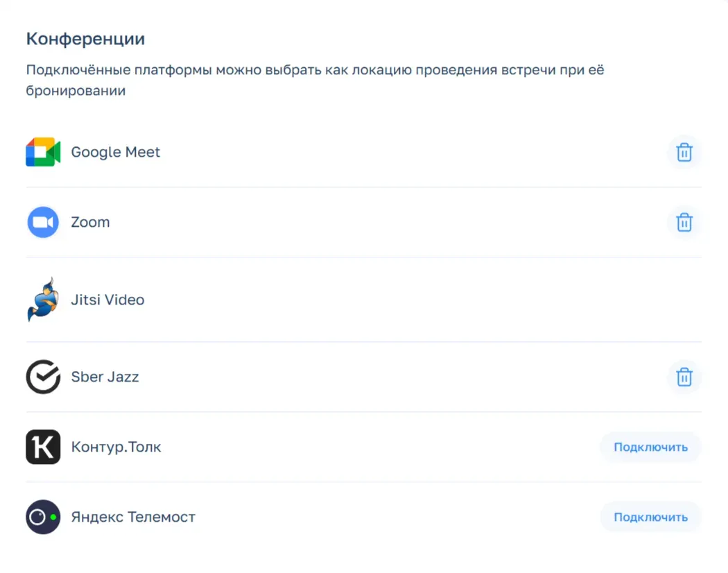Click the Конференции section heading
The height and width of the screenshot is (573, 728).
point(85,39)
